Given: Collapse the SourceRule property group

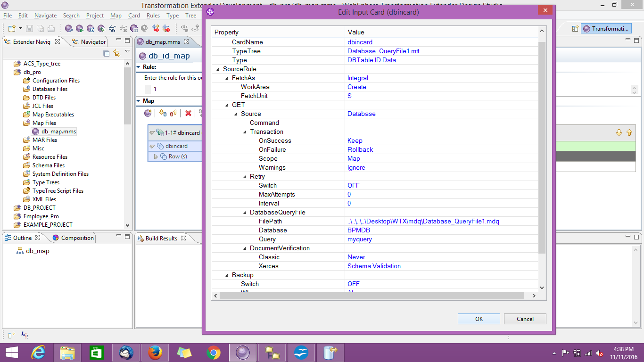Looking at the screenshot, I should pos(217,69).
